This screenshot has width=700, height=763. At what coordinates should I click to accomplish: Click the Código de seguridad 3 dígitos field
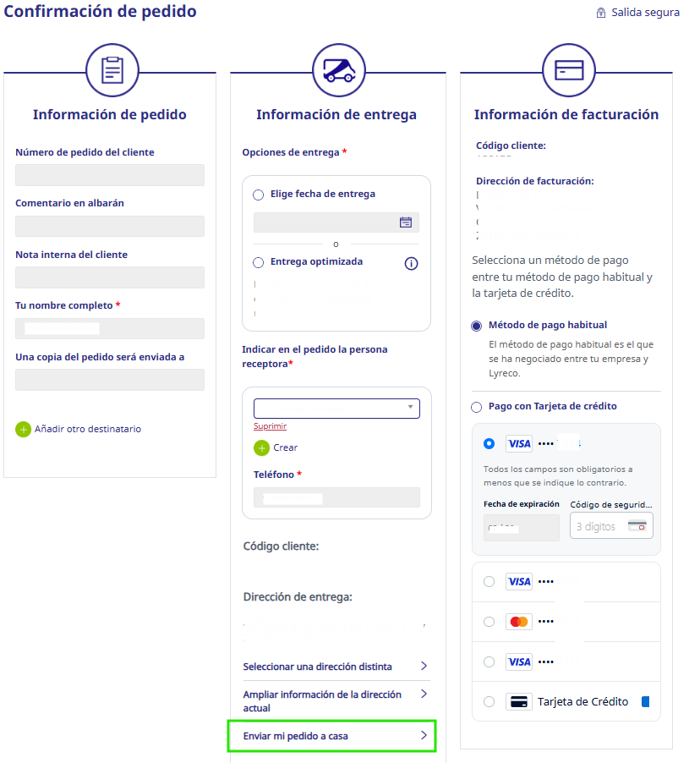(611, 526)
